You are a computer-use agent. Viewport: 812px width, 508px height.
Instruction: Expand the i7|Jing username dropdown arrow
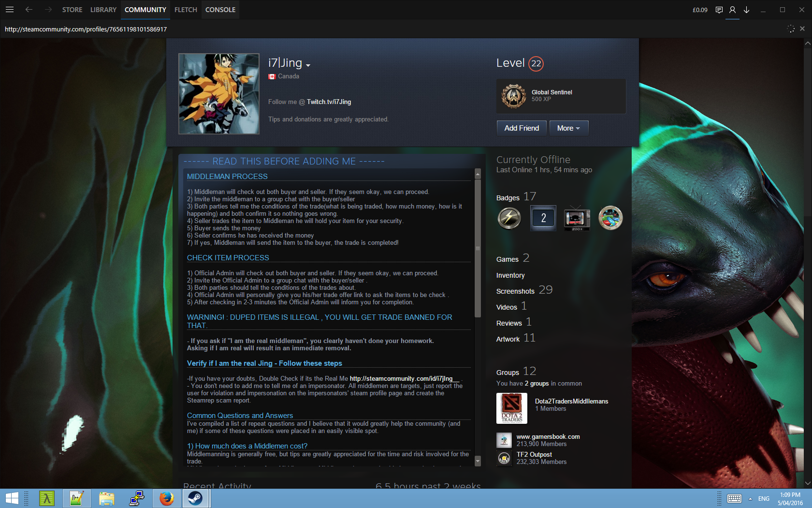tap(308, 65)
